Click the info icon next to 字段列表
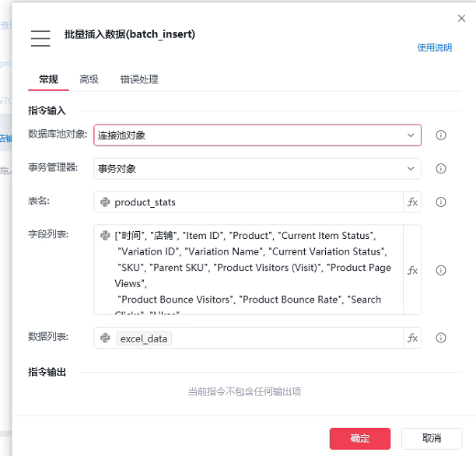 point(441,270)
